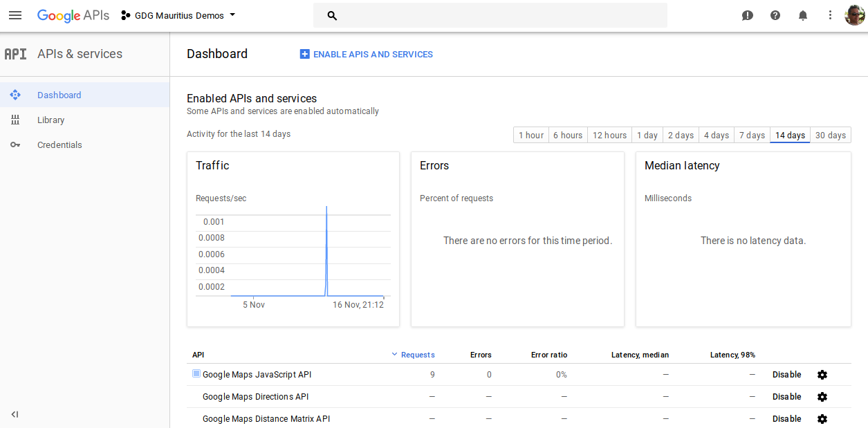Viewport: 868px width, 428px height.
Task: Disable the Google Maps Distance Matrix API
Action: pyautogui.click(x=786, y=419)
